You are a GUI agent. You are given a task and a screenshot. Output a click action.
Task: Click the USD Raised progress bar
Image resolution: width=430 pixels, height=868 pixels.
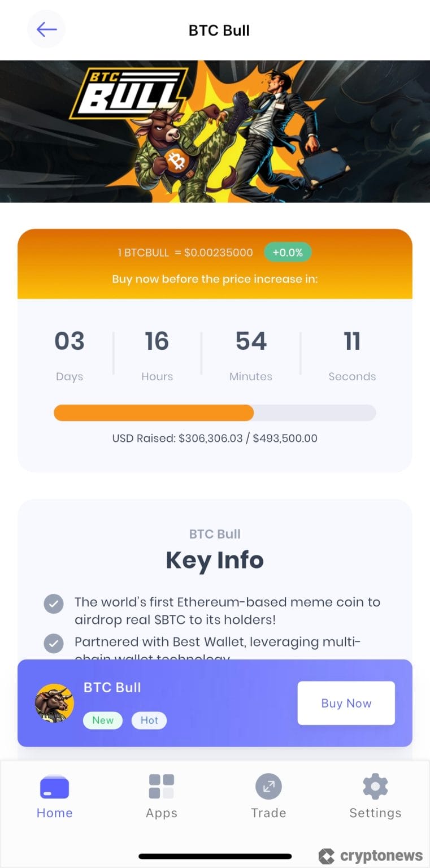point(215,413)
